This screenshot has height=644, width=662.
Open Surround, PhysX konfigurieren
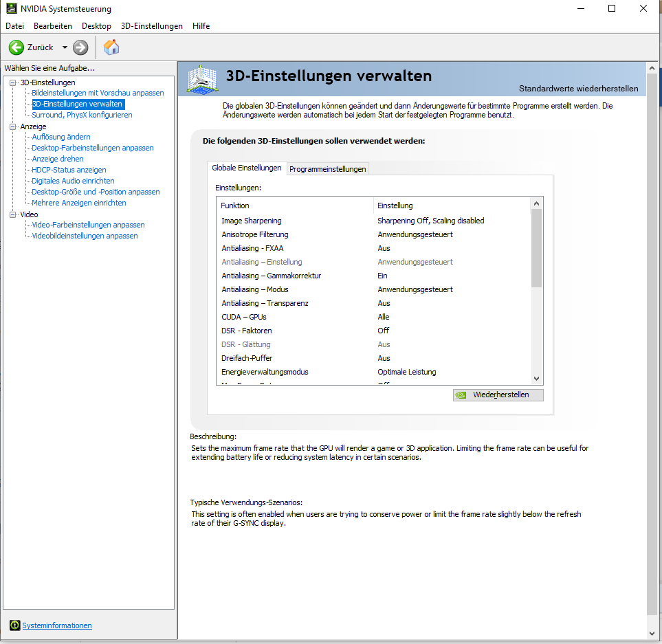click(x=82, y=115)
